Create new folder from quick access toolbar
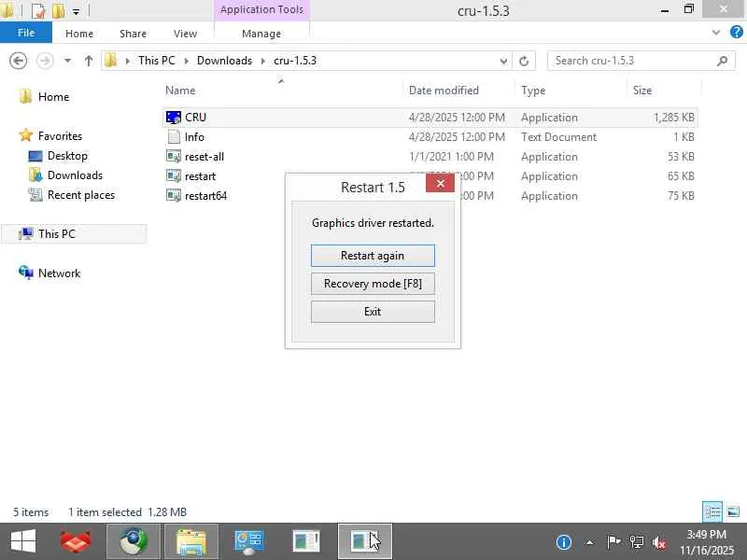 [58, 10]
